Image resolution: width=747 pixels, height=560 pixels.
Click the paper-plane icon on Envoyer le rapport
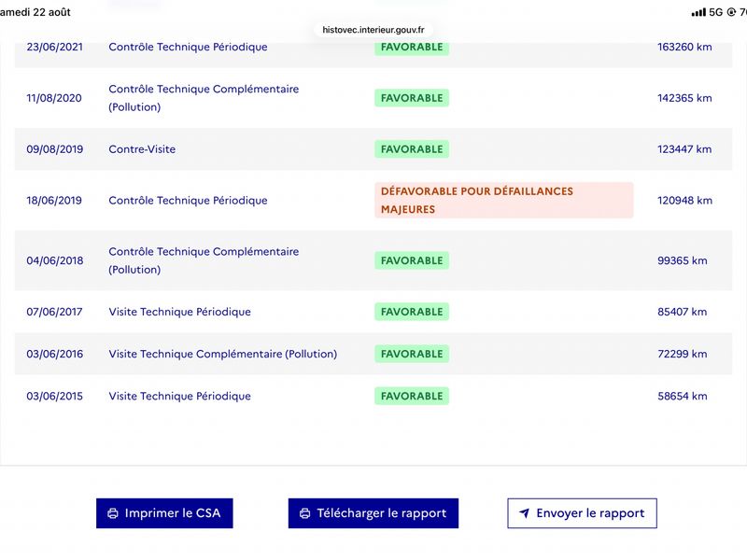(524, 512)
